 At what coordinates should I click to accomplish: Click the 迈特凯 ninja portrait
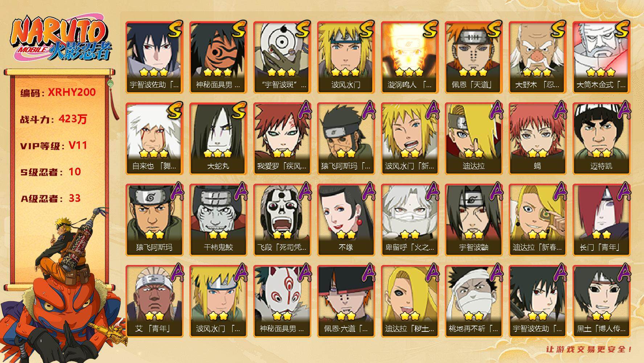[x=601, y=138]
